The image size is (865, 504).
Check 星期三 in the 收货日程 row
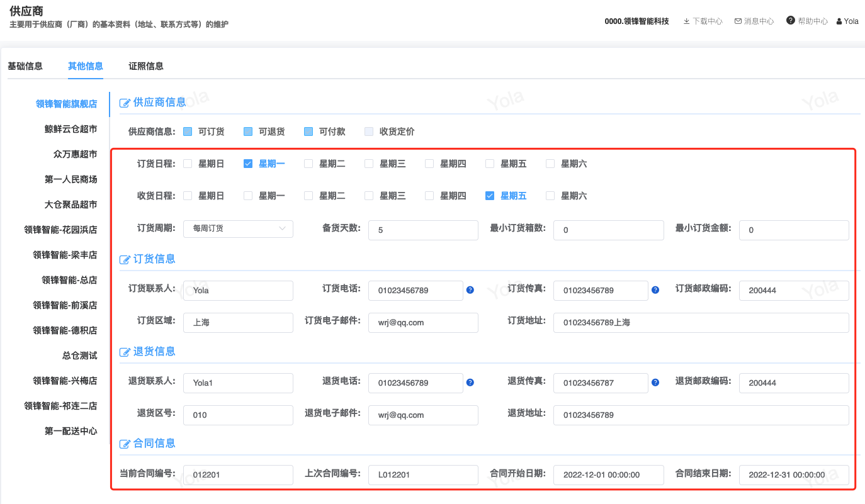click(x=369, y=196)
